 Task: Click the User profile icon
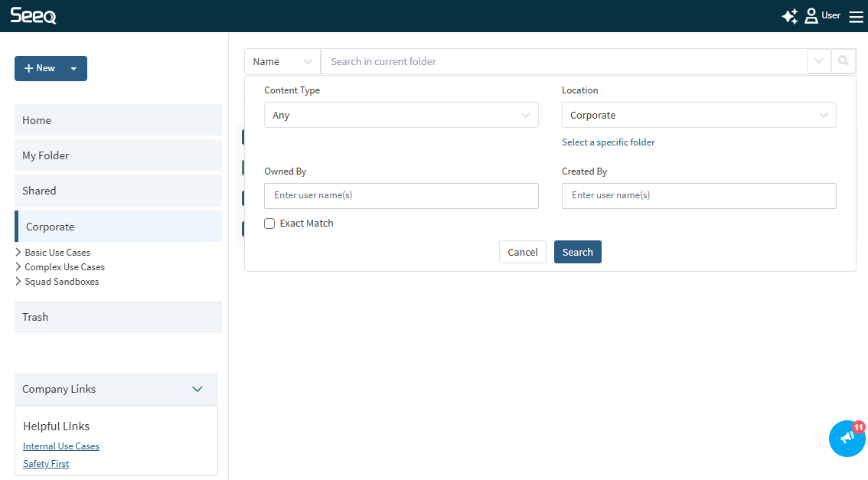tap(811, 16)
